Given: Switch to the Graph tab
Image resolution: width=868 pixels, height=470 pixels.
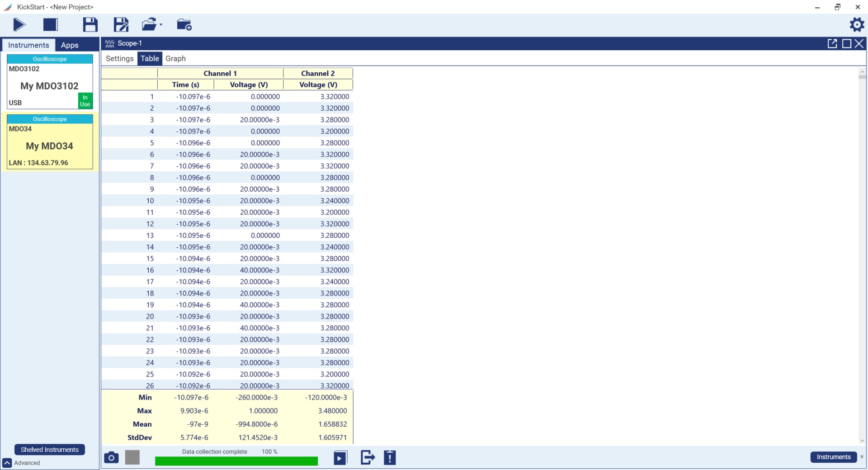Looking at the screenshot, I should pyautogui.click(x=175, y=59).
